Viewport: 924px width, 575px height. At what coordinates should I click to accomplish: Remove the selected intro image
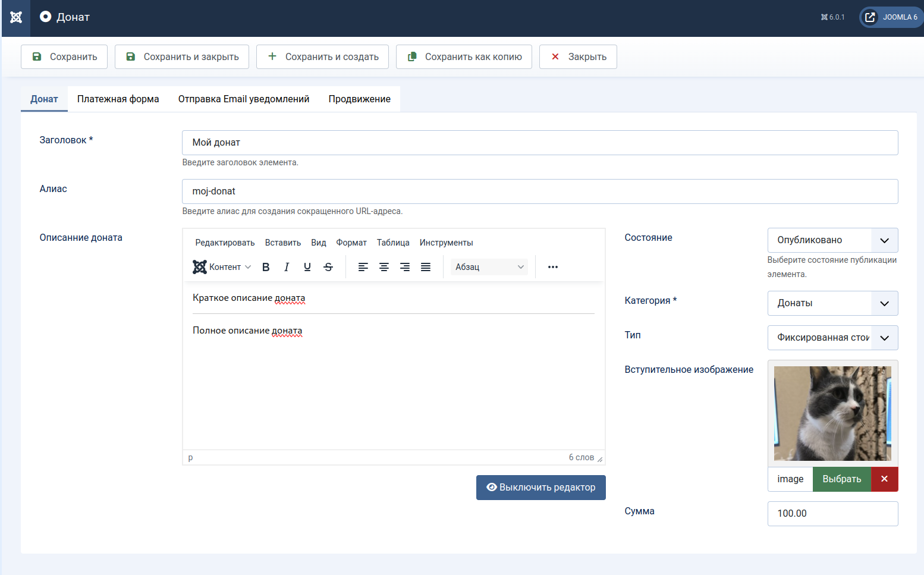(884, 479)
